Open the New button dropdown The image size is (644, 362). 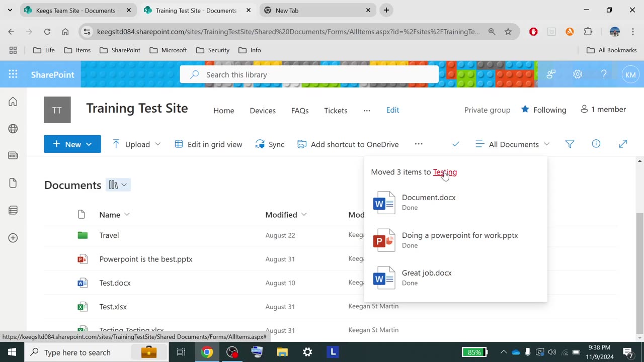tap(72, 144)
